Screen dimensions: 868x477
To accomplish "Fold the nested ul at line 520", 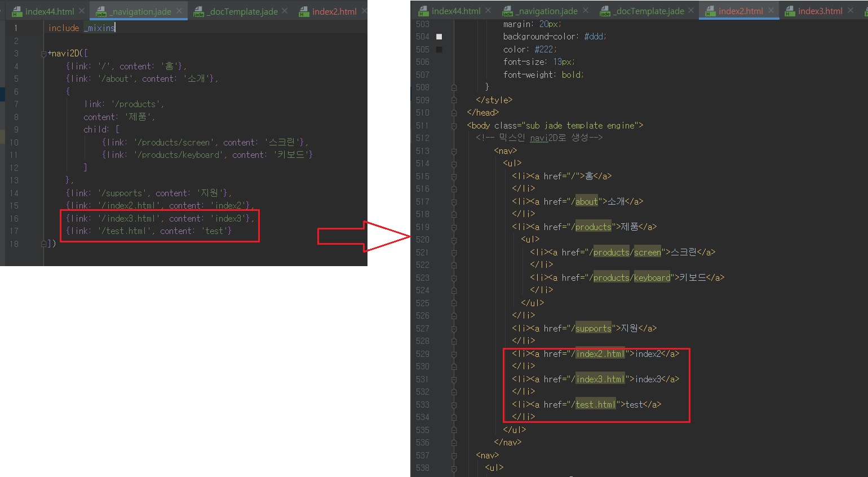I will pyautogui.click(x=454, y=240).
